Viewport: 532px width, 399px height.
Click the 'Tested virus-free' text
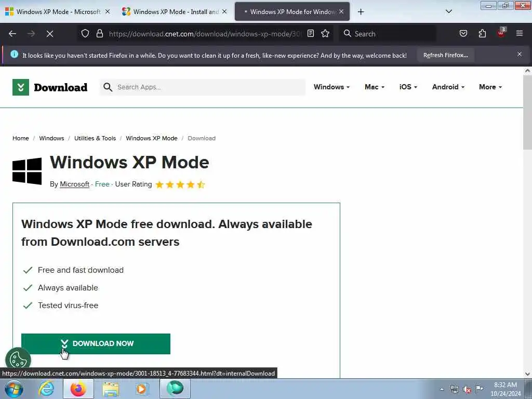tap(68, 305)
